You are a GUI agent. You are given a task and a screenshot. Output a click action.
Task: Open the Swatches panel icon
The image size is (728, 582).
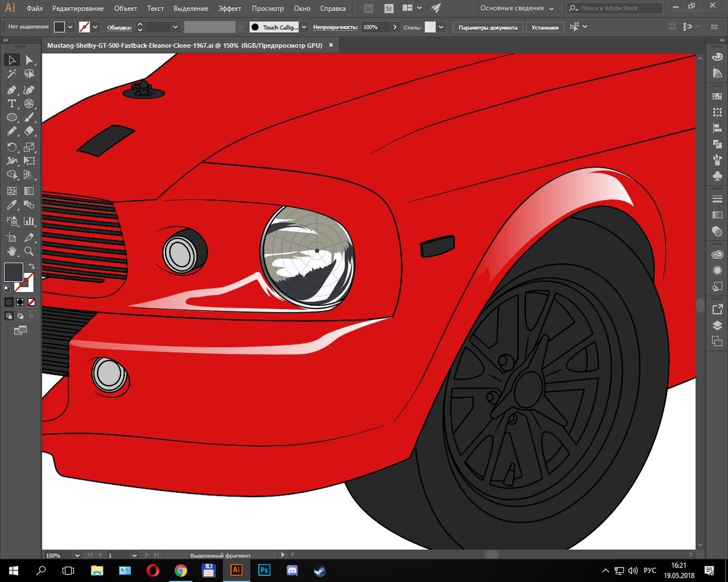(717, 96)
